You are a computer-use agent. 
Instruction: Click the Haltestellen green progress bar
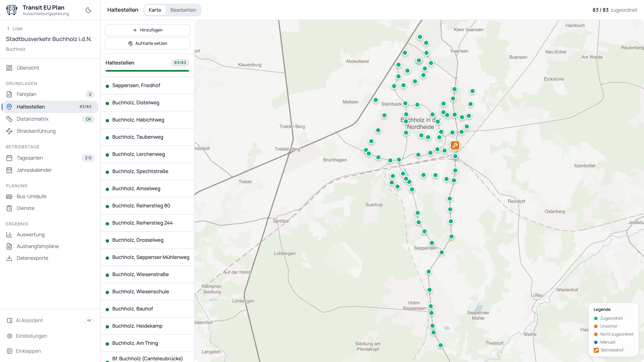147,71
